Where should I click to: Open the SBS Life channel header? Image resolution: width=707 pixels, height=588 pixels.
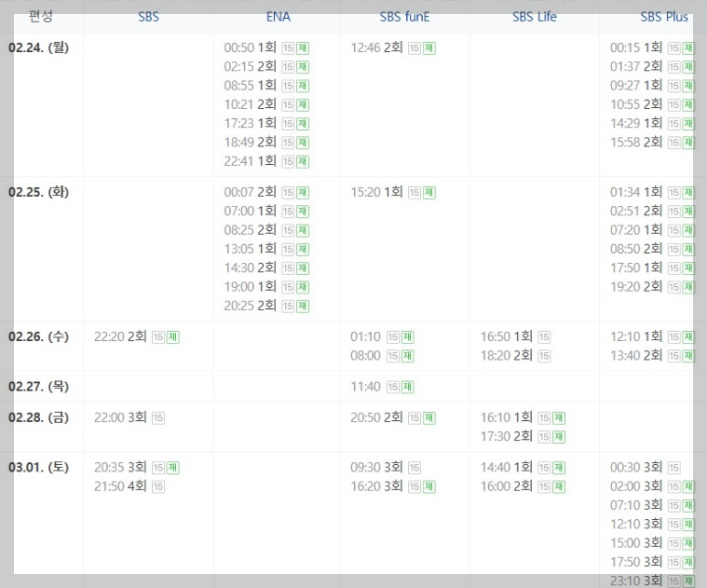(x=535, y=17)
